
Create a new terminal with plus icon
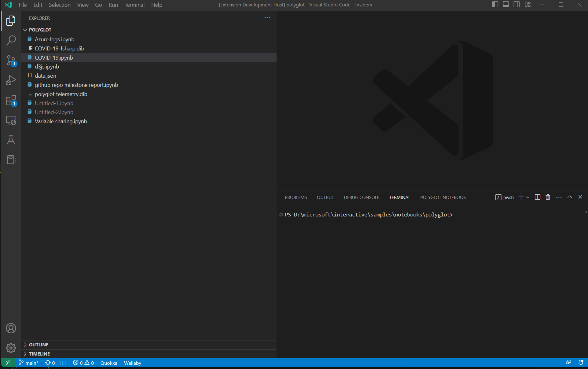520,197
